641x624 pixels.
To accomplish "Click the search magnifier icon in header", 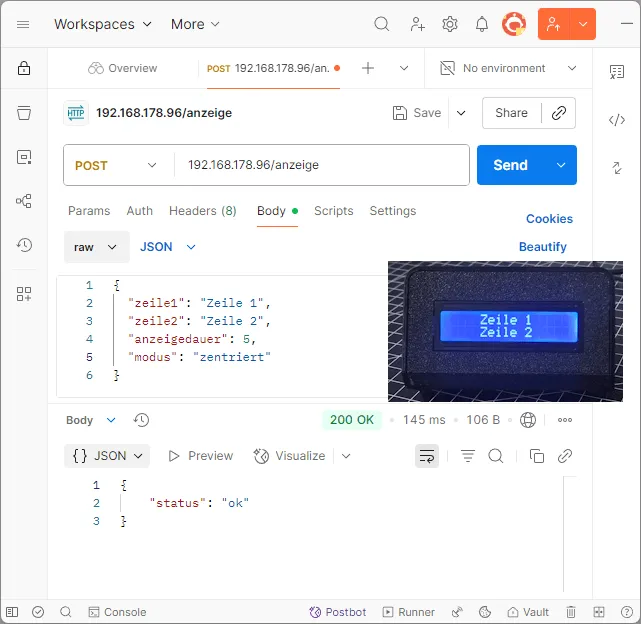I will 382,24.
